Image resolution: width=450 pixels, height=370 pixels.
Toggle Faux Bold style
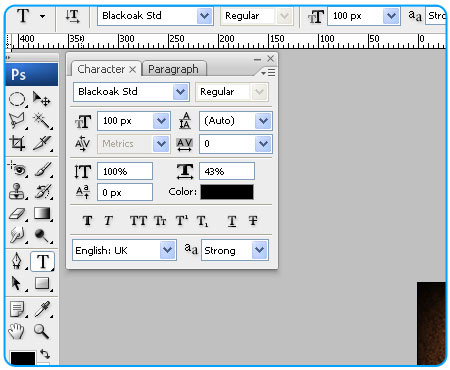tap(87, 221)
